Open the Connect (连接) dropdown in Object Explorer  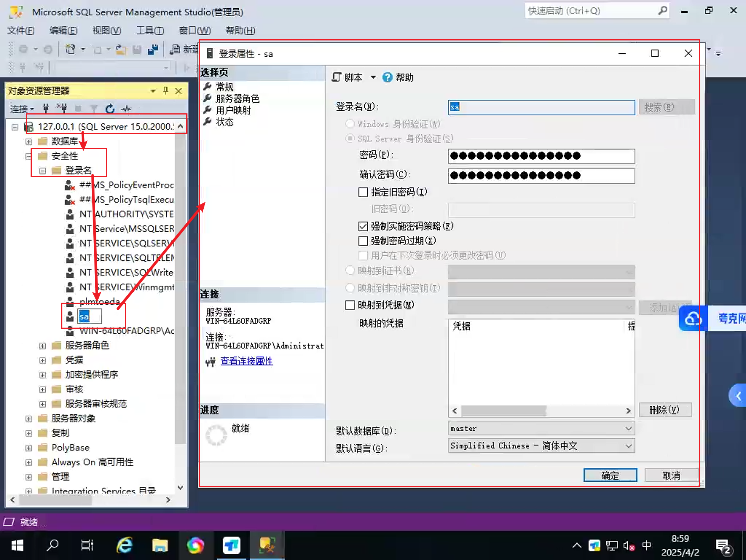pos(22,109)
